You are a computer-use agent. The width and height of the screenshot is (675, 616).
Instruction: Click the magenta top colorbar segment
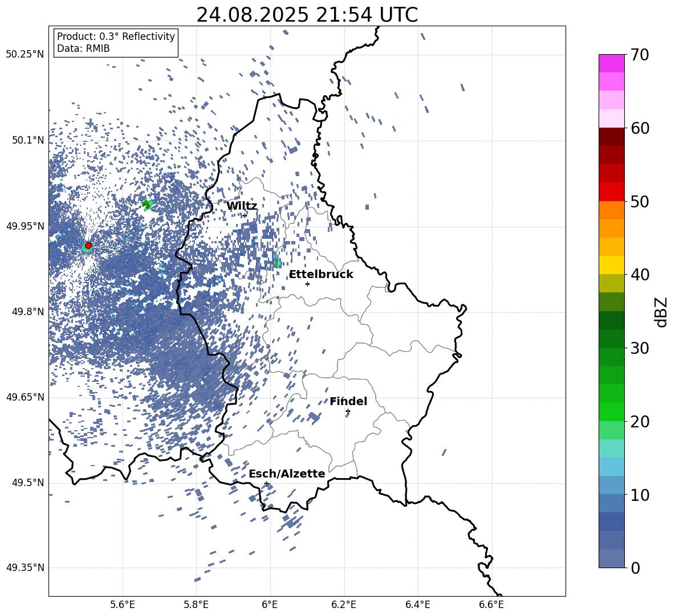611,63
